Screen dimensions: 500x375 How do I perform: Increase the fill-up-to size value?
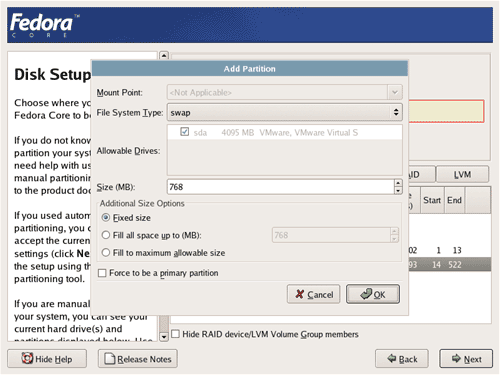coord(394,231)
